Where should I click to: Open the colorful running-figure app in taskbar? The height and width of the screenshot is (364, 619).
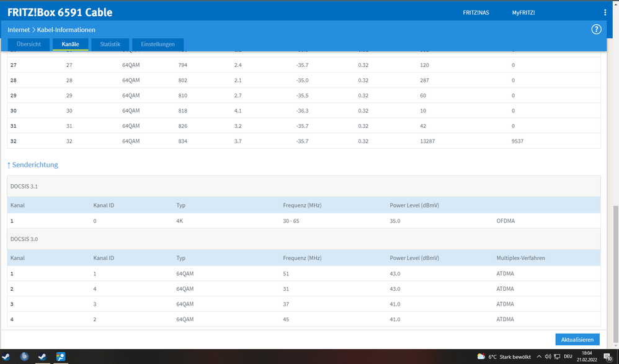point(61,357)
